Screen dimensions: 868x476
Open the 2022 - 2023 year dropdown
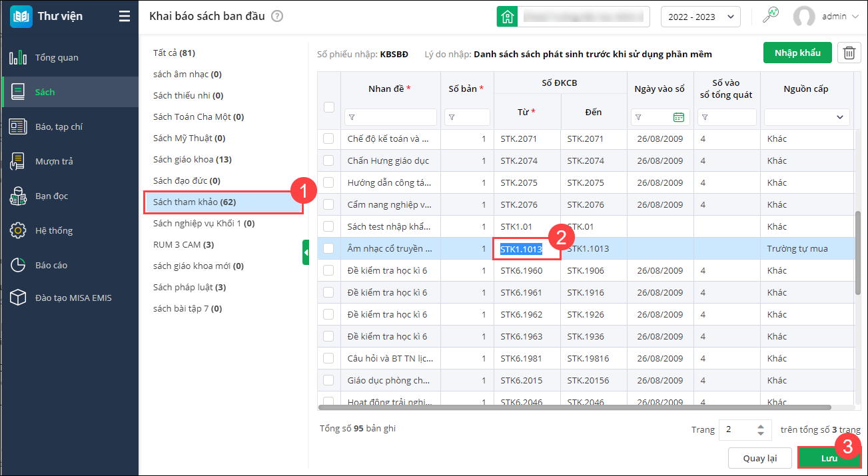pyautogui.click(x=700, y=17)
